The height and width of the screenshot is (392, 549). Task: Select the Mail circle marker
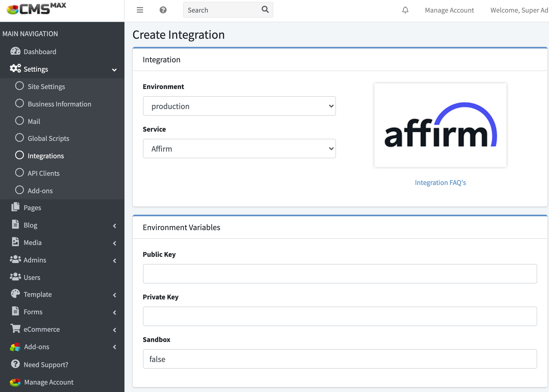click(20, 121)
